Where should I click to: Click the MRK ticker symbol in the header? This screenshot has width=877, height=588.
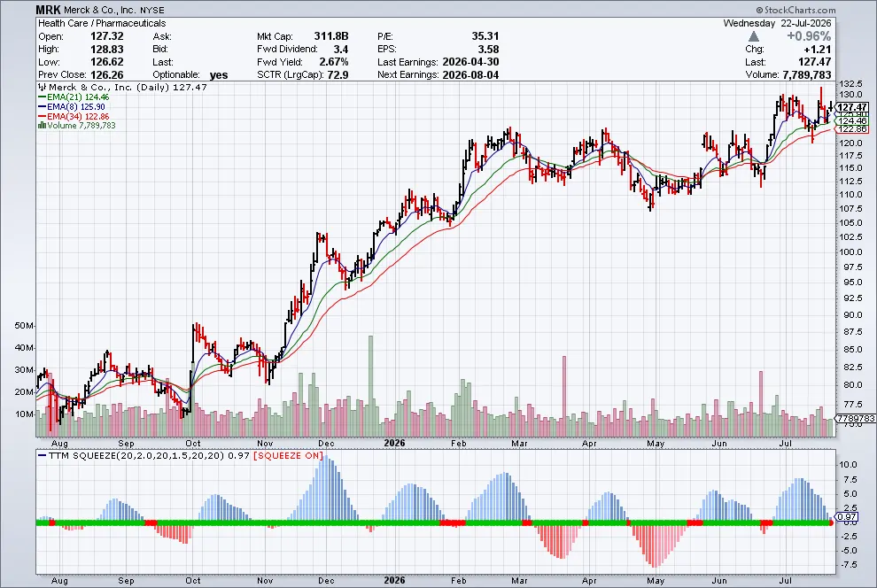click(48, 10)
